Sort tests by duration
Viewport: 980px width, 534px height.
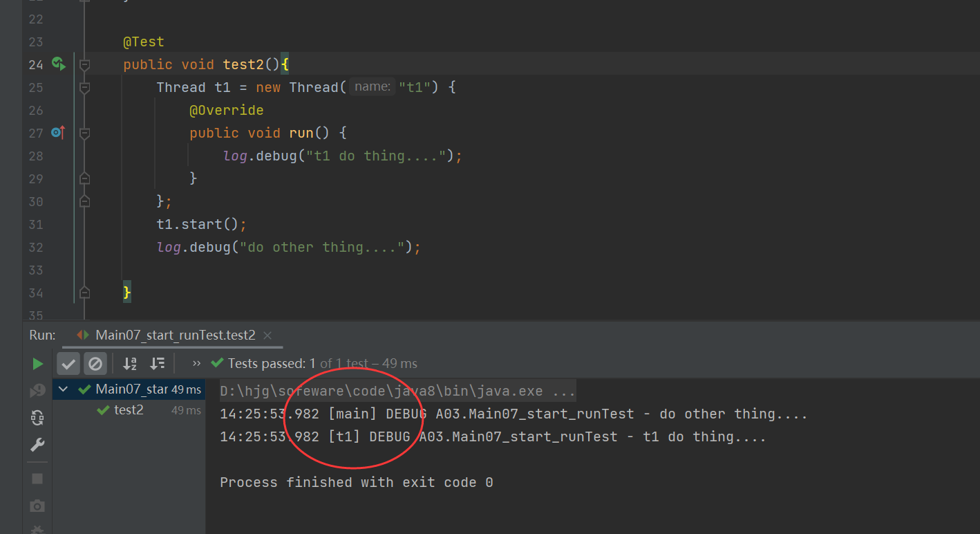(158, 363)
